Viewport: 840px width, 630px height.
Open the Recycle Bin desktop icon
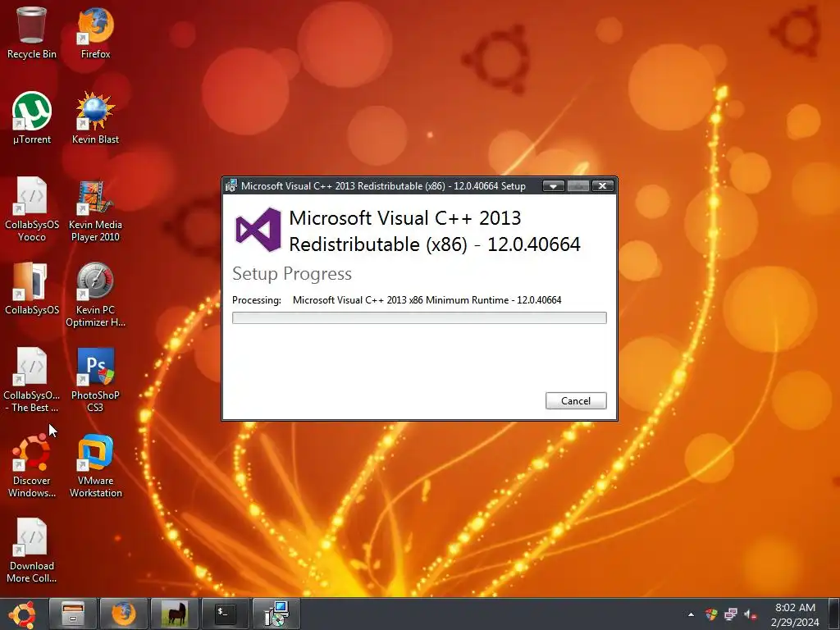coord(32,32)
